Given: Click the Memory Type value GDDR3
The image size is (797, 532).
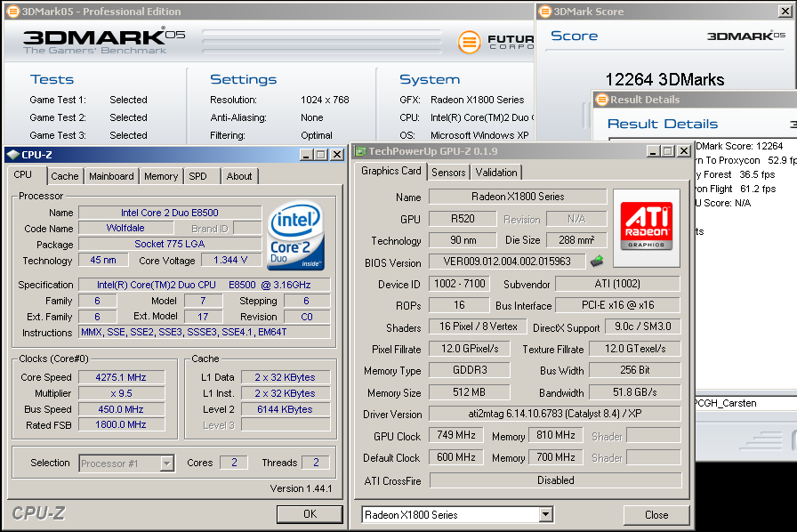Looking at the screenshot, I should click(x=470, y=370).
